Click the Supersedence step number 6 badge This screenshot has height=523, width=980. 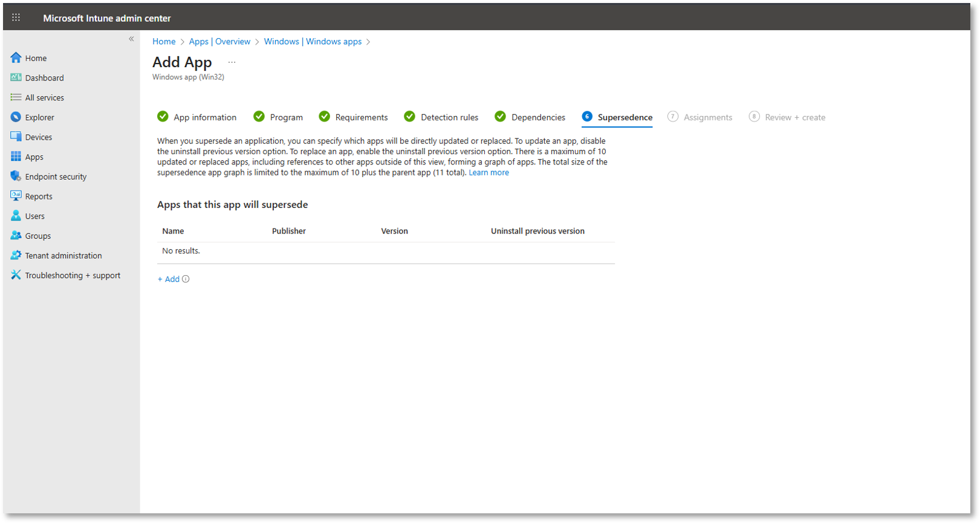click(x=587, y=116)
